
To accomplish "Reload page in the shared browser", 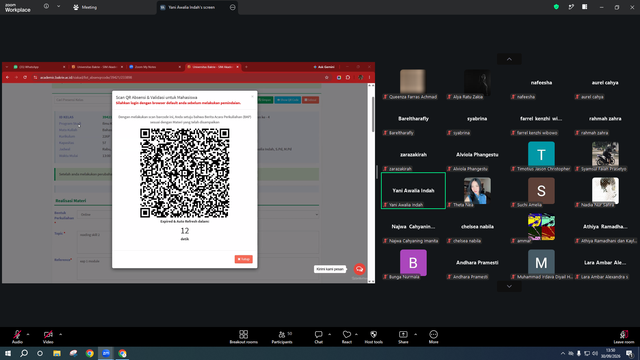I will [25, 78].
